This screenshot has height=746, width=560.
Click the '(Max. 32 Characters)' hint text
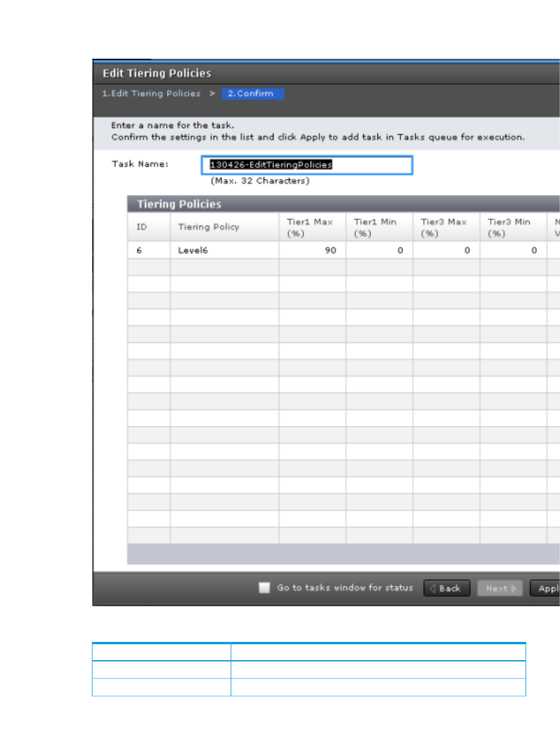pos(260,181)
